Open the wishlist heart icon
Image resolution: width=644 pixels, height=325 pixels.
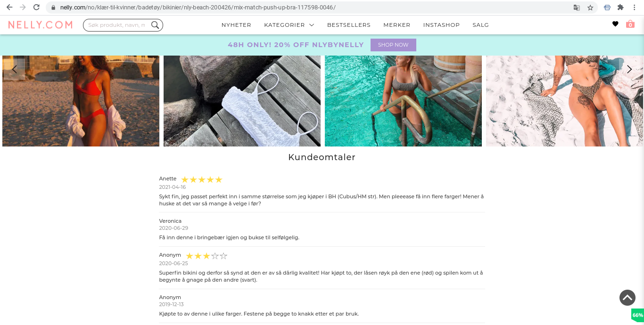[615, 24]
